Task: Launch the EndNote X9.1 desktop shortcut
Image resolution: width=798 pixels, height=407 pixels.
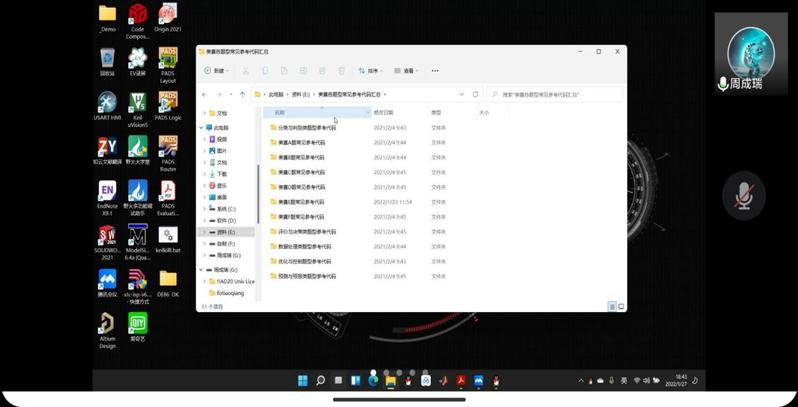Action: click(x=107, y=198)
